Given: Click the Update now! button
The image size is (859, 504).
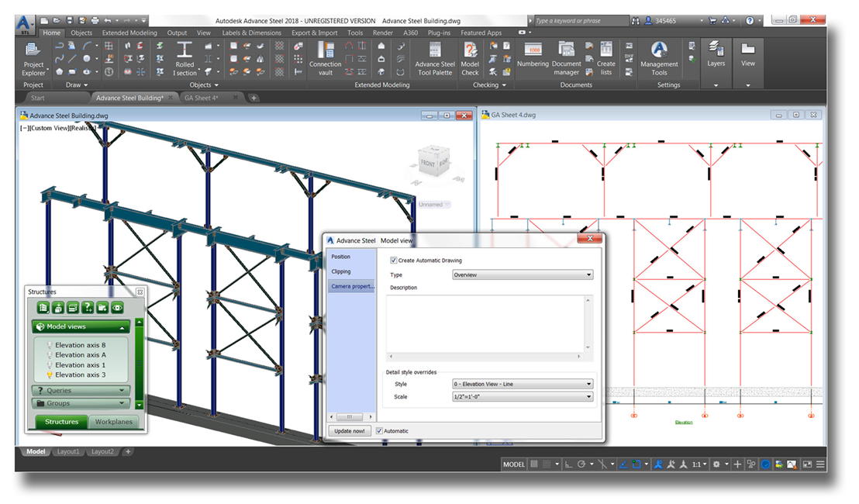Looking at the screenshot, I should tap(350, 431).
